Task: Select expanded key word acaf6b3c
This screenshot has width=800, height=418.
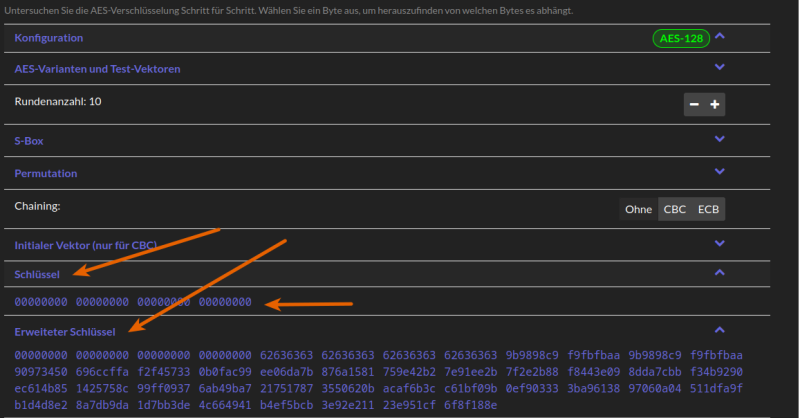Action: (409, 389)
